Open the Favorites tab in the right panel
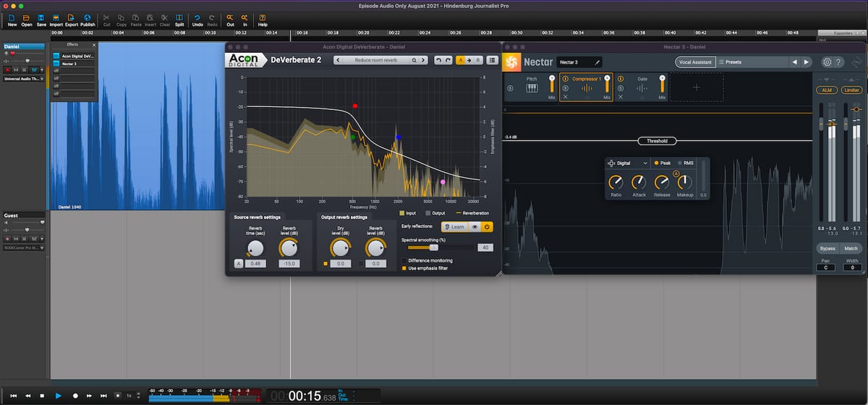 click(843, 33)
